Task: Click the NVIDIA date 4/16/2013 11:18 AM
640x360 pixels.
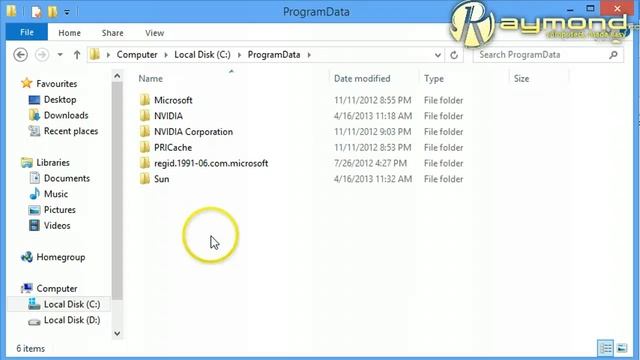Action: (x=373, y=116)
